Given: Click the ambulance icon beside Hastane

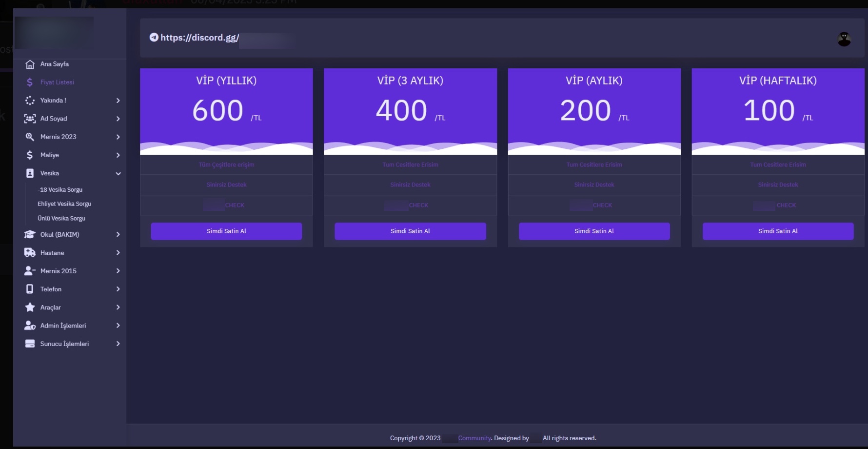Looking at the screenshot, I should click(30, 253).
